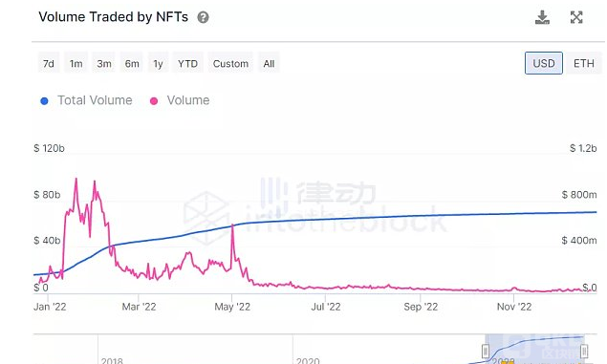Select the 6m time range
The image size is (607, 364).
pos(132,63)
